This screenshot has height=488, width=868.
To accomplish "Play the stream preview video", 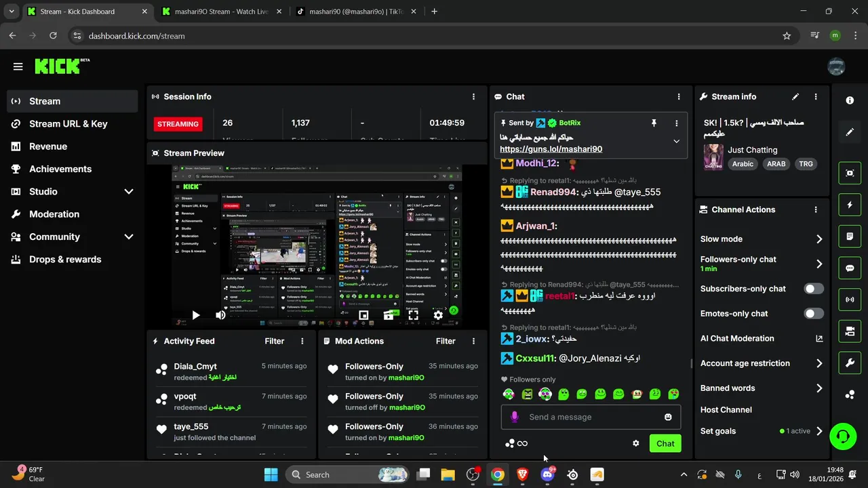I will (195, 315).
